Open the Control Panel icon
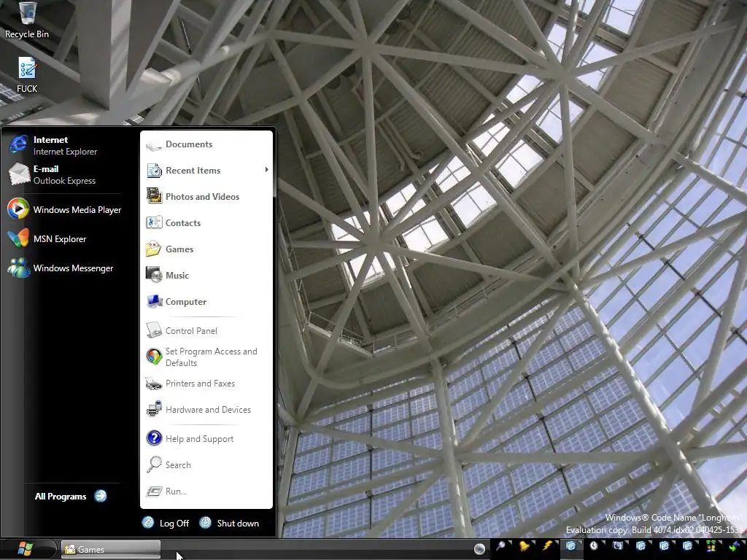Image resolution: width=747 pixels, height=560 pixels. point(154,330)
